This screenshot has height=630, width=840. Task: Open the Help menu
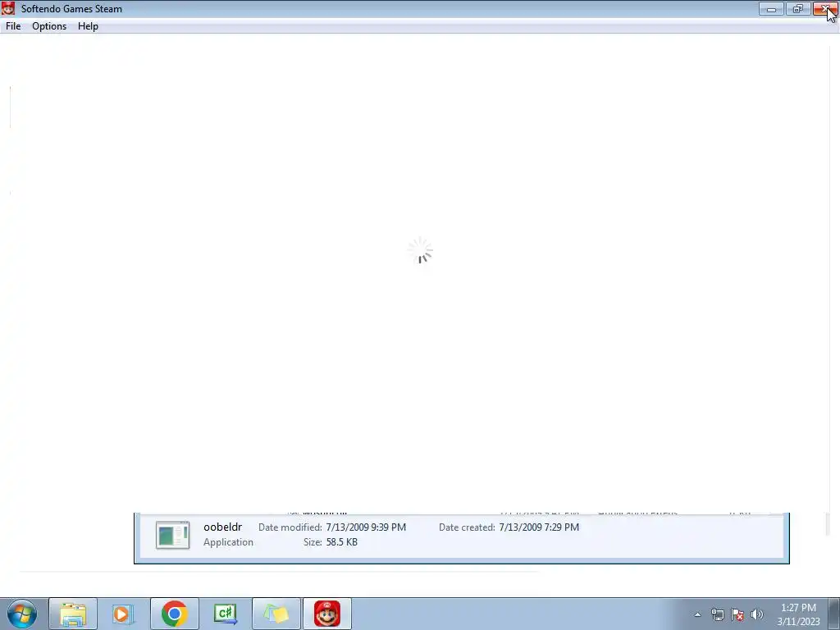(x=88, y=26)
